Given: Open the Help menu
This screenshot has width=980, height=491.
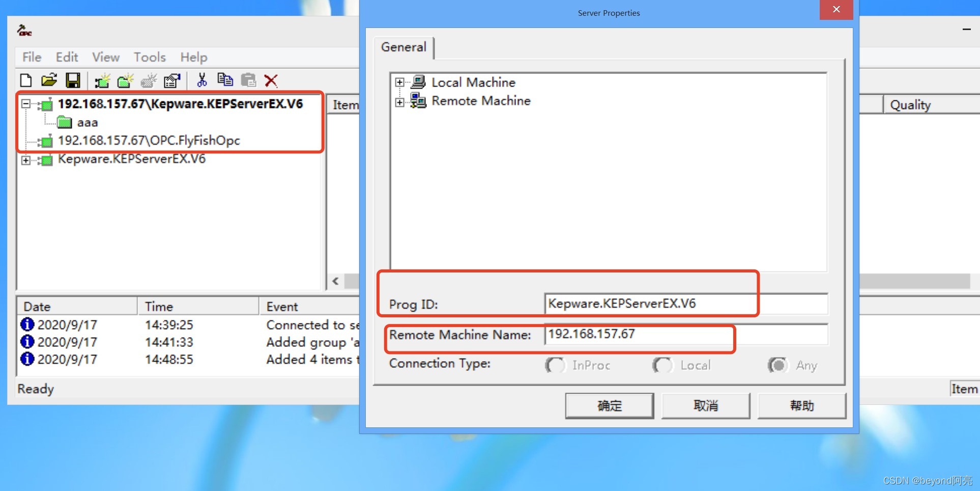Looking at the screenshot, I should tap(194, 58).
